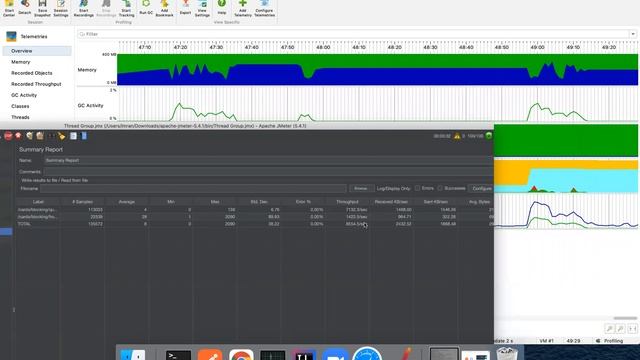Click JMeter Function Helper list icon
Image resolution: width=640 pixels, height=360 pixels.
point(73,136)
